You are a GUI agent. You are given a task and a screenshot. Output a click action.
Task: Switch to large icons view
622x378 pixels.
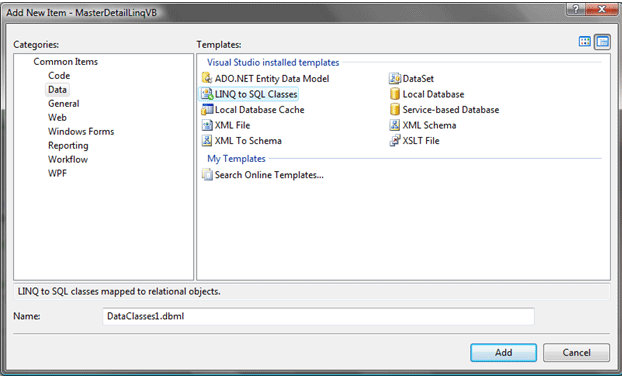coord(585,41)
